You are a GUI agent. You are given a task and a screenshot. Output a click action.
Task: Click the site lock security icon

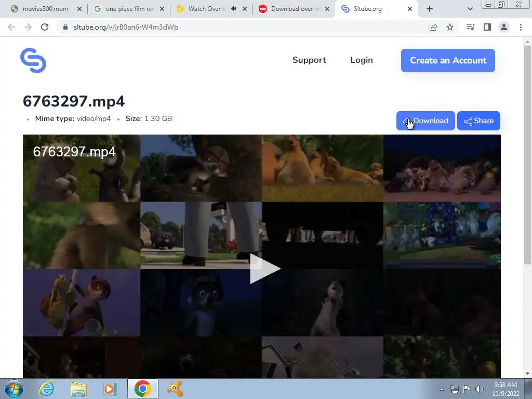66,27
